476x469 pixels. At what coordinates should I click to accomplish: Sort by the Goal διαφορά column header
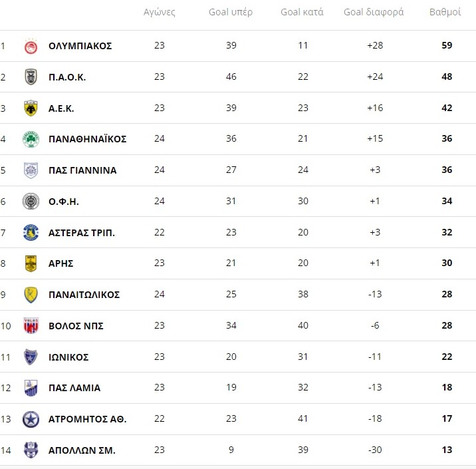pos(374,12)
